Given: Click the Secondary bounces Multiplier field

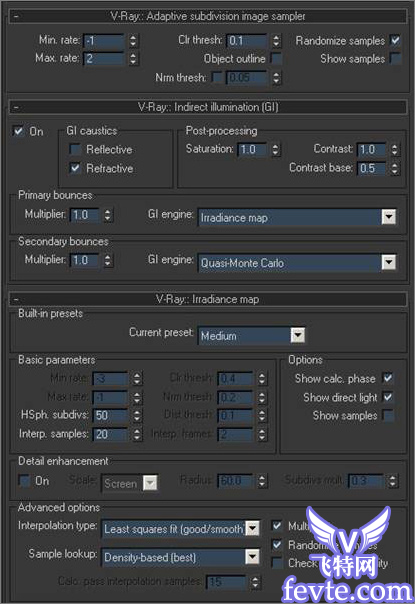Looking at the screenshot, I should [x=85, y=260].
